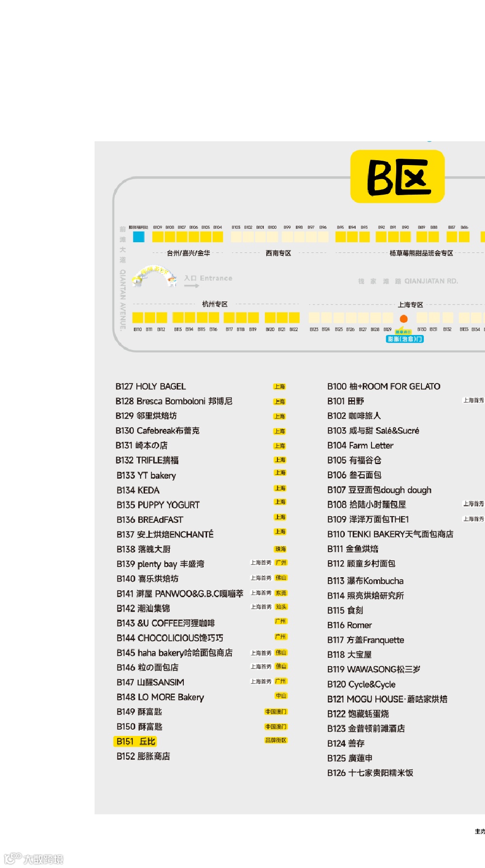Click the B113 瀑布Kombucha entry
The height and width of the screenshot is (868, 485).
365,581
